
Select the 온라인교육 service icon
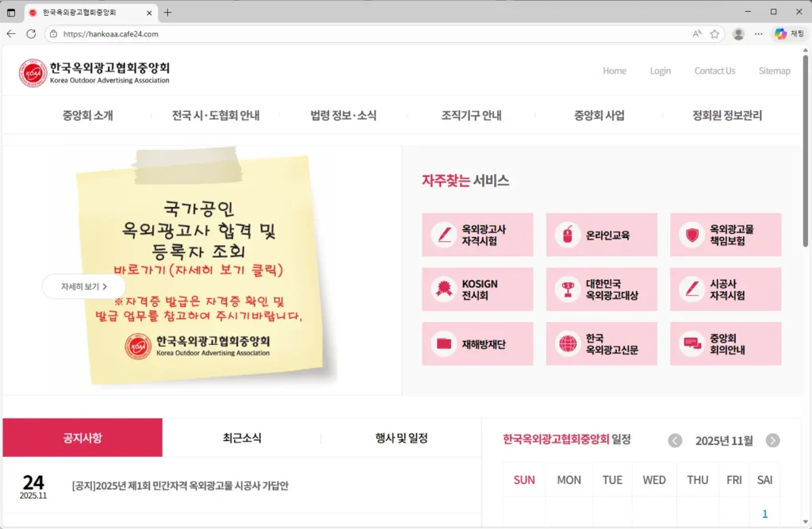click(601, 234)
